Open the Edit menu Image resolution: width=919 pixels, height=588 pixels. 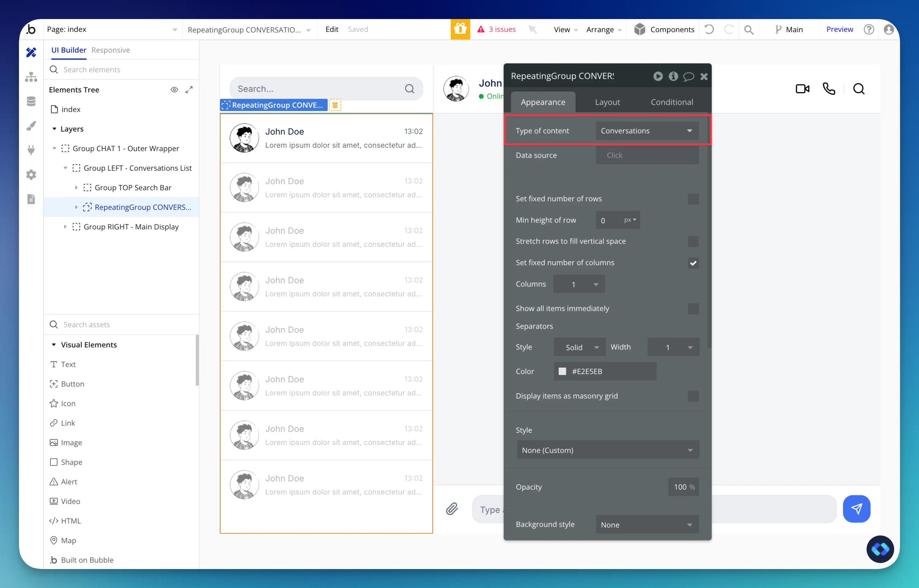(332, 29)
